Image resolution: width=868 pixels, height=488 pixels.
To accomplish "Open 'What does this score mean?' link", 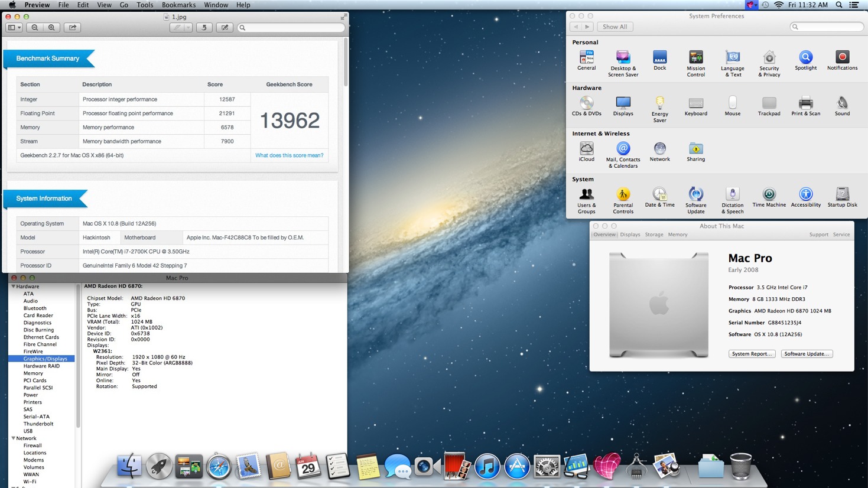I will (x=289, y=155).
